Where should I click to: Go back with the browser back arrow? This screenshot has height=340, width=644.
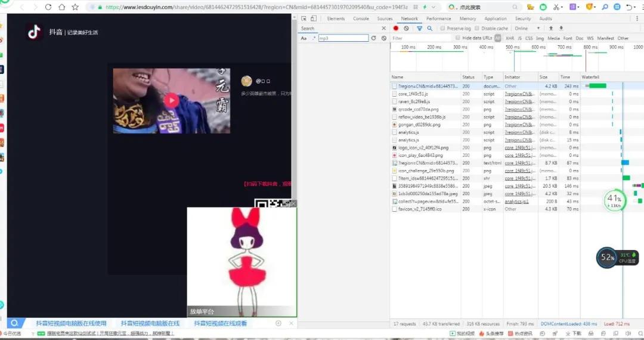22,7
